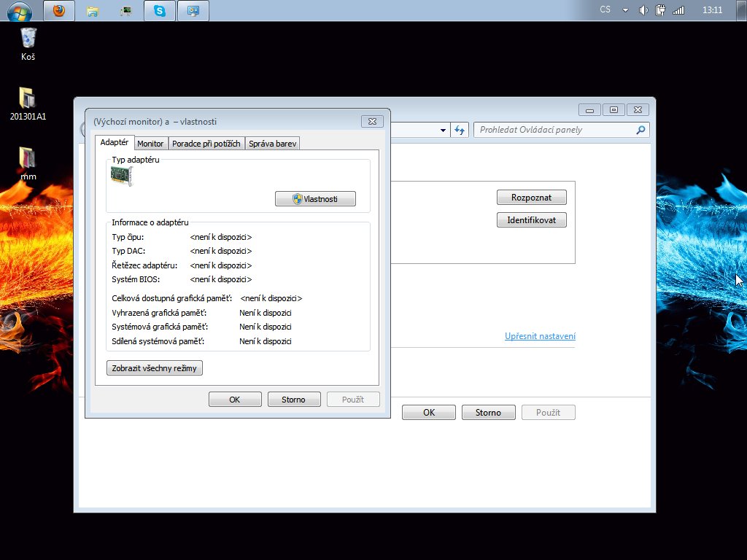Click the Typ DAC value text
Screen dimensions: 747x560
(220, 251)
